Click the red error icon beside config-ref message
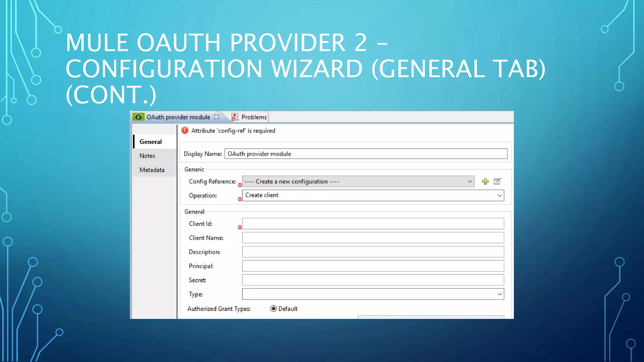This screenshot has width=644, height=362. pyautogui.click(x=185, y=130)
